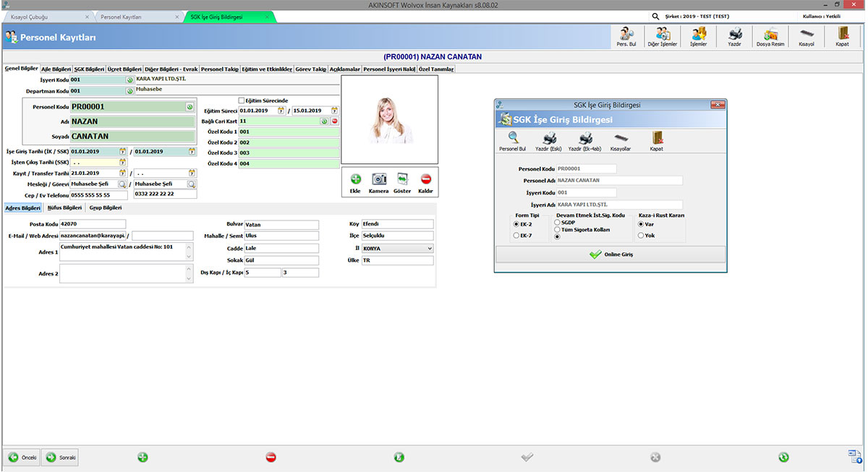The image size is (868, 472).
Task: Open the Meslek lookup next to Muhasebe Şefi
Action: pos(122,184)
